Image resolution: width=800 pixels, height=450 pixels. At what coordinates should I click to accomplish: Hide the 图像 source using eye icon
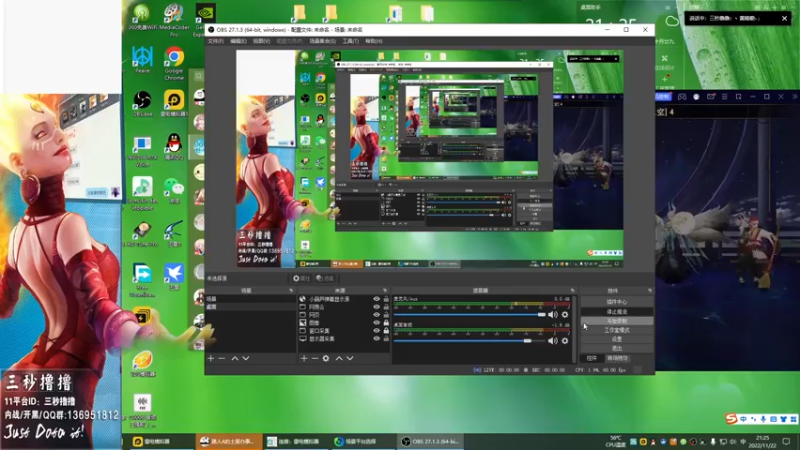377,324
